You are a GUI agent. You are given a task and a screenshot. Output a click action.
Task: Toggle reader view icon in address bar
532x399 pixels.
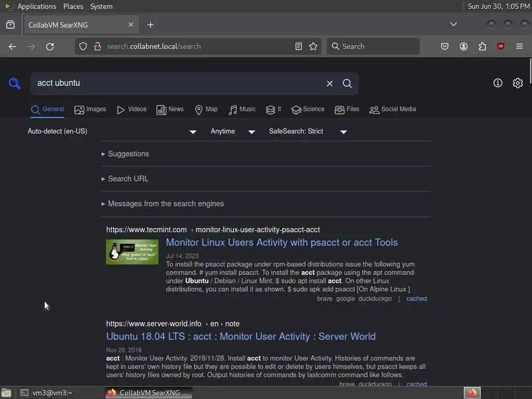299,46
